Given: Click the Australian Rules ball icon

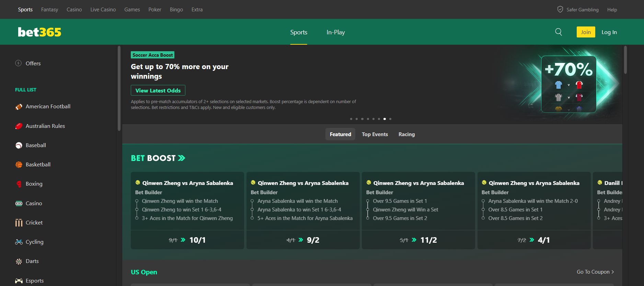Looking at the screenshot, I should (19, 126).
